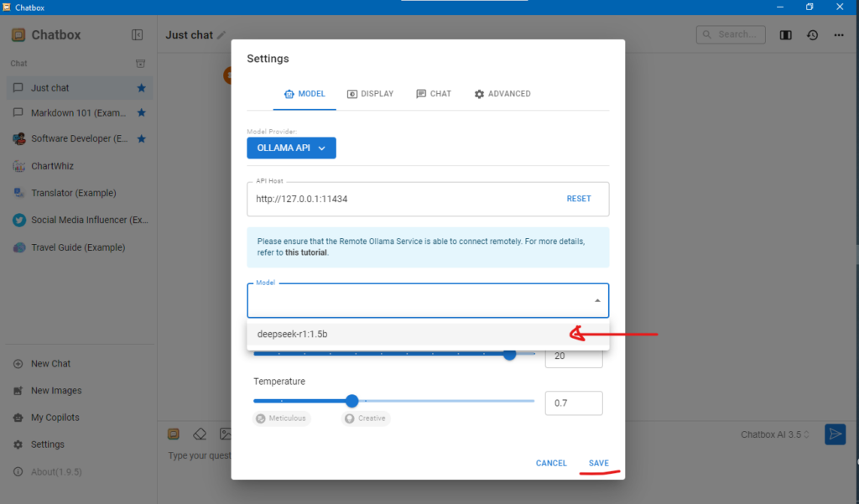The width and height of the screenshot is (859, 504).
Task: Click the archive icon beside Chat label
Action: coord(140,64)
